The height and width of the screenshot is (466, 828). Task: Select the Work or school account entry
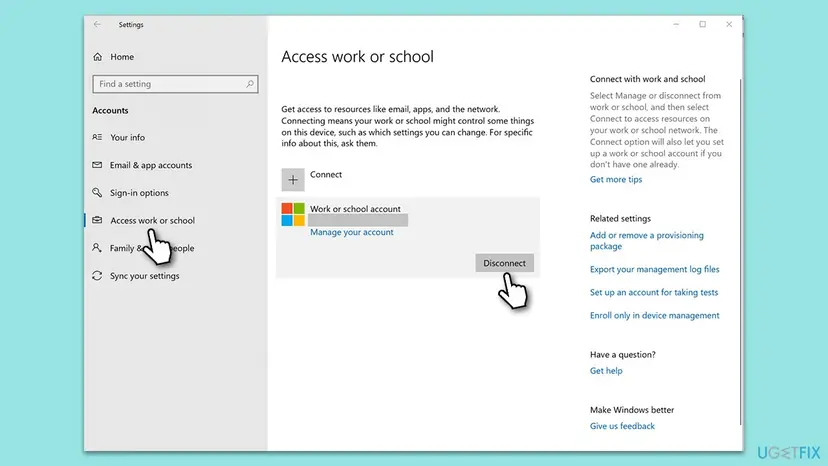[x=408, y=237]
